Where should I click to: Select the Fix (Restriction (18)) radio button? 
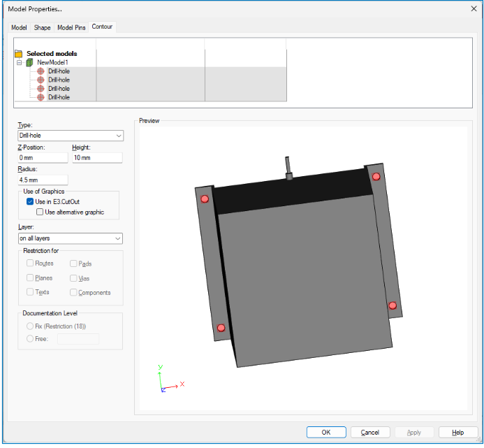click(30, 326)
